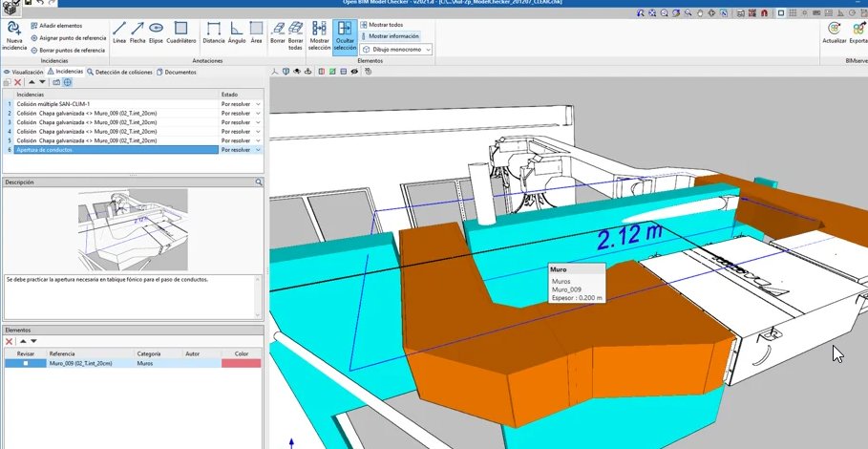Viewport: 868px width, 449px height.
Task: Click the 2.12 m dimension label in 3D view
Action: [x=629, y=236]
